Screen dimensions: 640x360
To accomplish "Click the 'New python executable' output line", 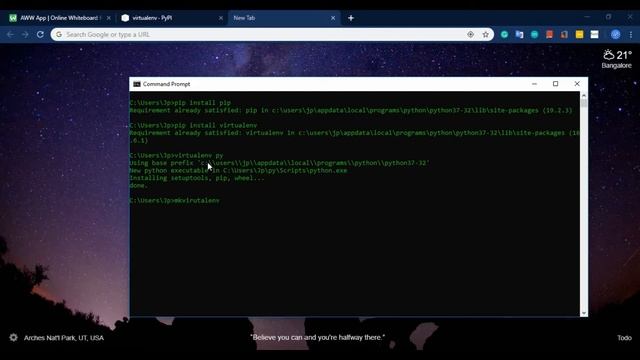I will tap(238, 170).
